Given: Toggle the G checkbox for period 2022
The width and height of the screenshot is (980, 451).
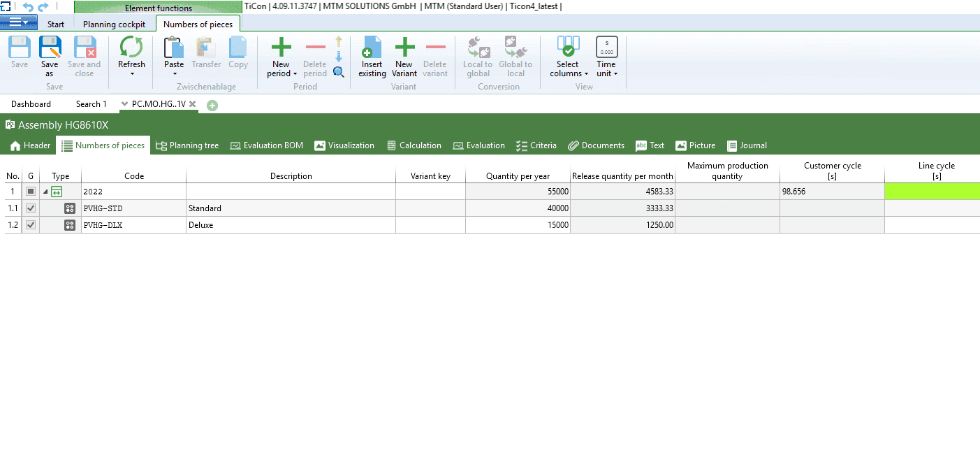Looking at the screenshot, I should (31, 192).
